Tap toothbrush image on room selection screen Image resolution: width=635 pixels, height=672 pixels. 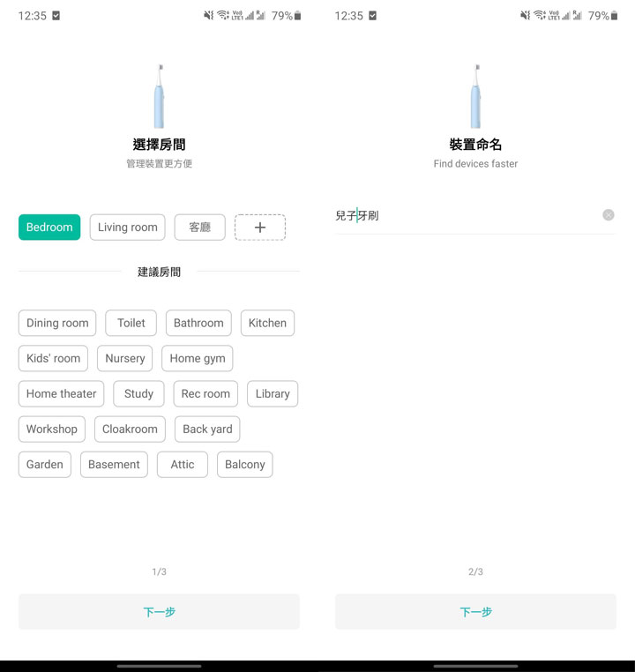coord(159,96)
